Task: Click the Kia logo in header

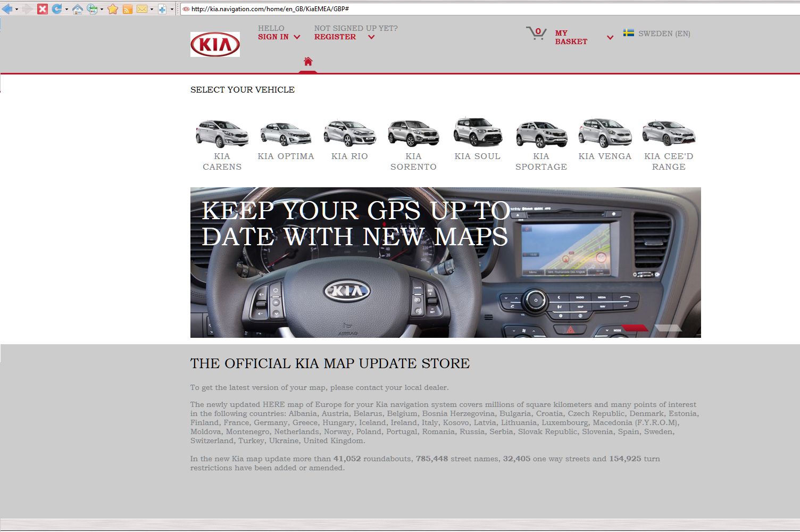Action: [x=215, y=44]
